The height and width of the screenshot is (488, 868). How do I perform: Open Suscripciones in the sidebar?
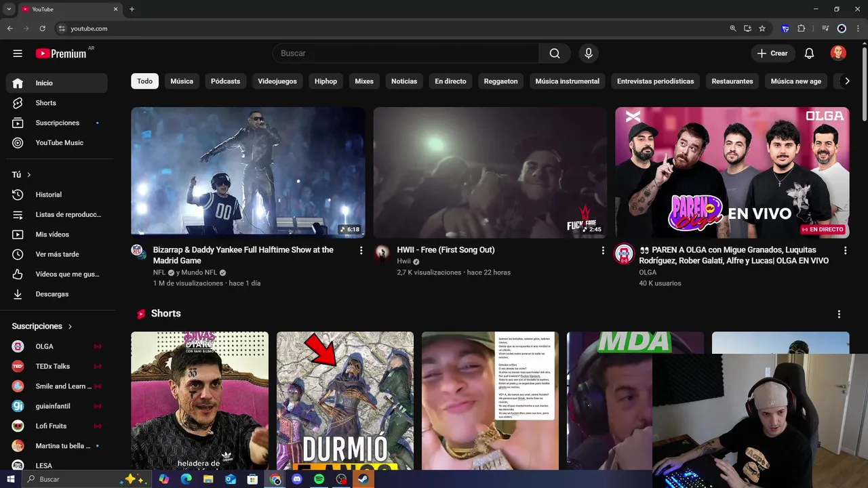(57, 123)
